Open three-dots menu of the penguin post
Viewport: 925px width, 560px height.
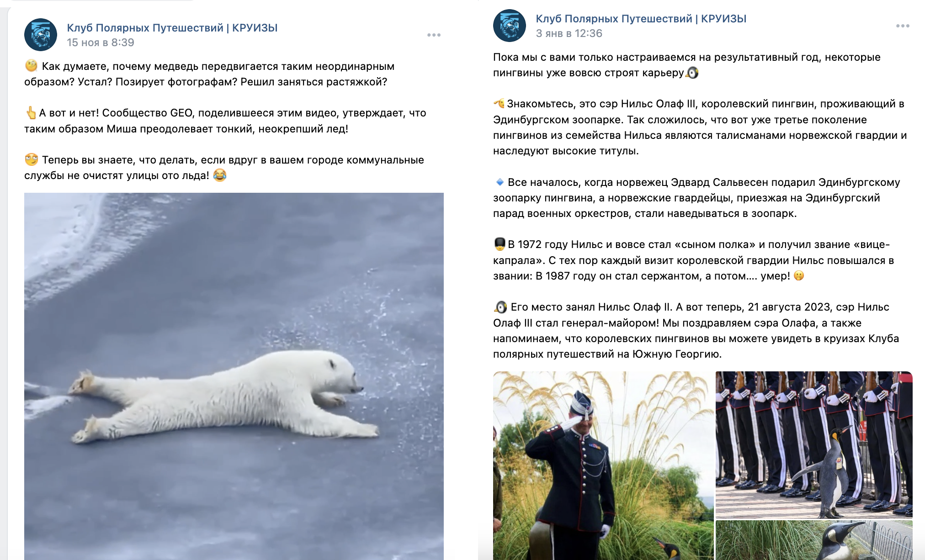(903, 26)
